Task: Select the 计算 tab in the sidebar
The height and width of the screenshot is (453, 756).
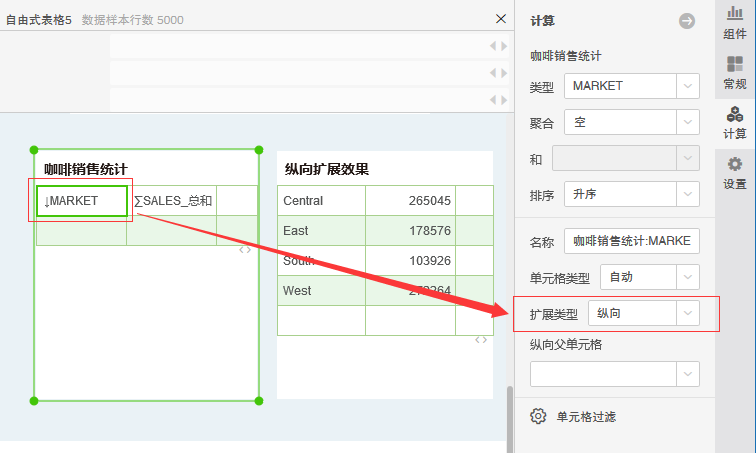Action: tap(735, 123)
